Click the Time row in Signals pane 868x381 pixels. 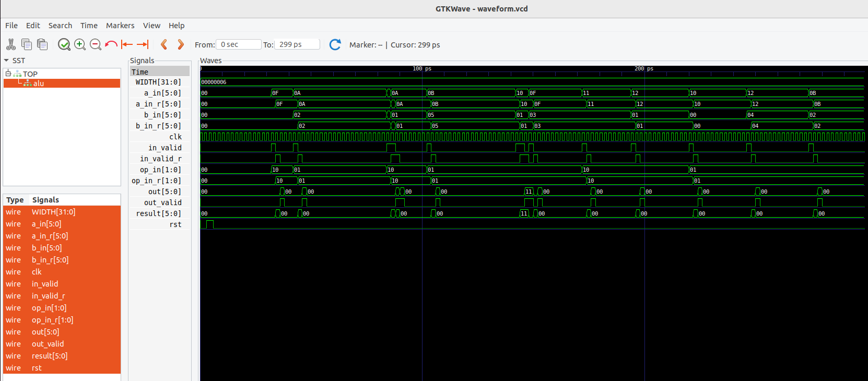(160, 72)
